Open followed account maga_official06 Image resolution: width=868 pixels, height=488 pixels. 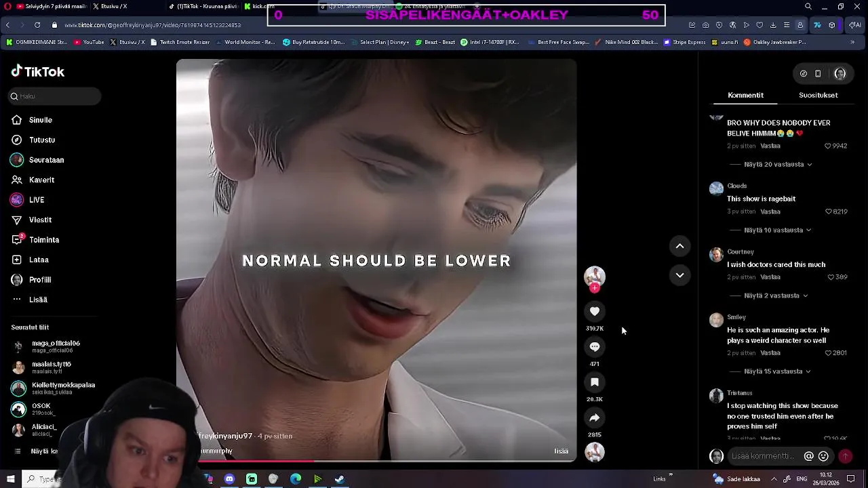click(46, 346)
